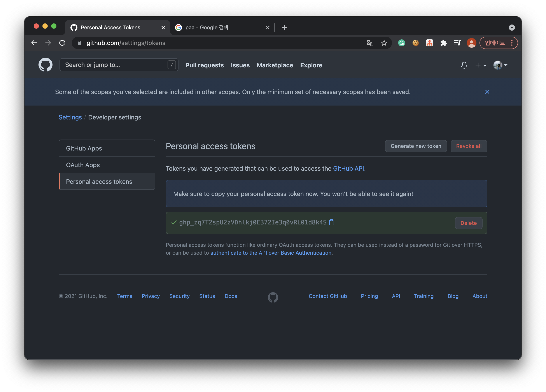This screenshot has height=392, width=546.
Task: Open the tab search dropdown arrow
Action: coord(512,28)
